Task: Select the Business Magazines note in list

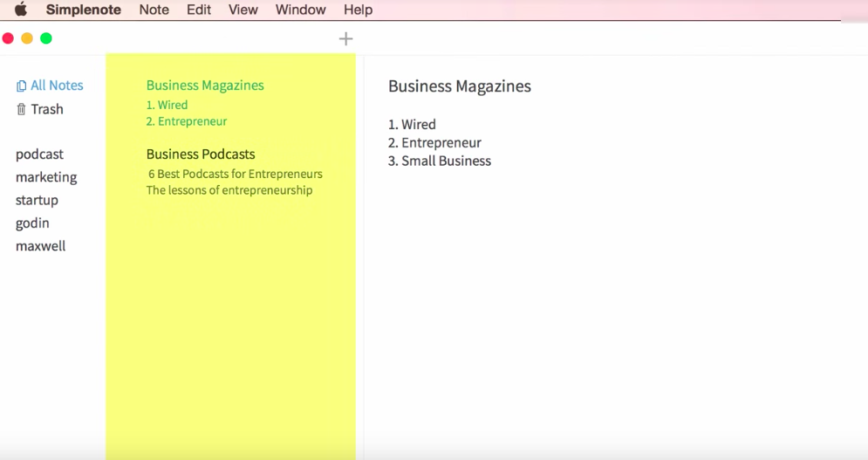Action: coord(205,86)
